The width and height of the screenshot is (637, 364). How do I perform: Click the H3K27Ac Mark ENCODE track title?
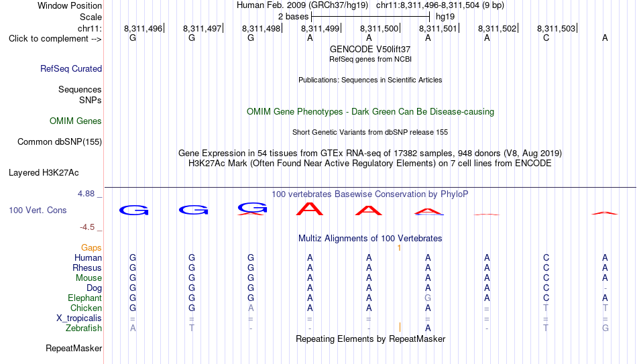(370, 164)
